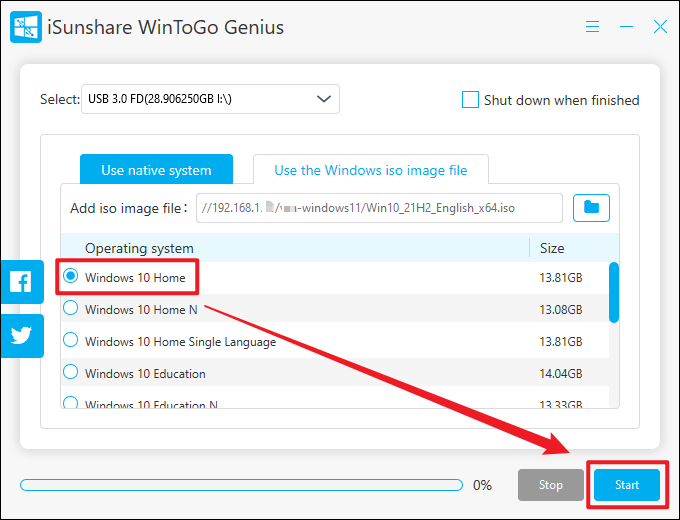Choose the Windows 10 Education radio button

[71, 372]
